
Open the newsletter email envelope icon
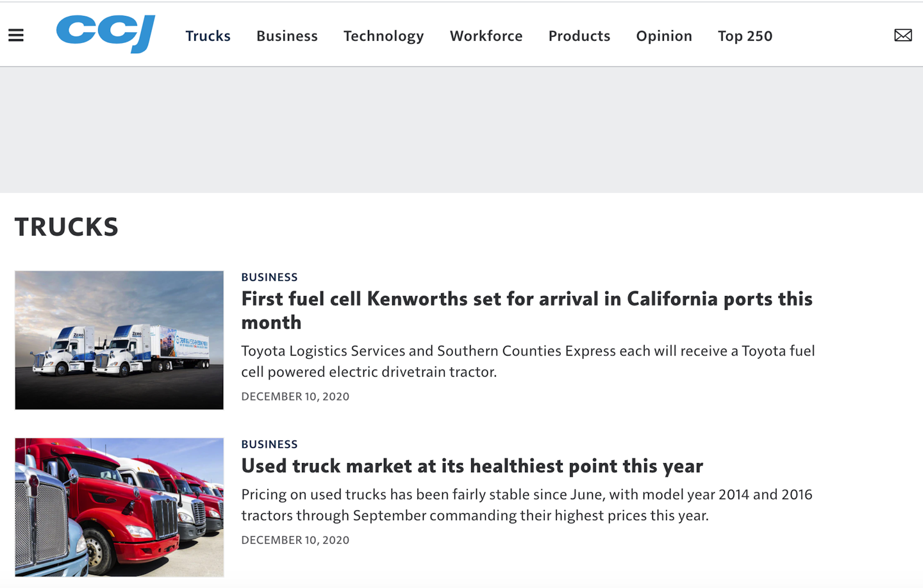[x=902, y=35]
